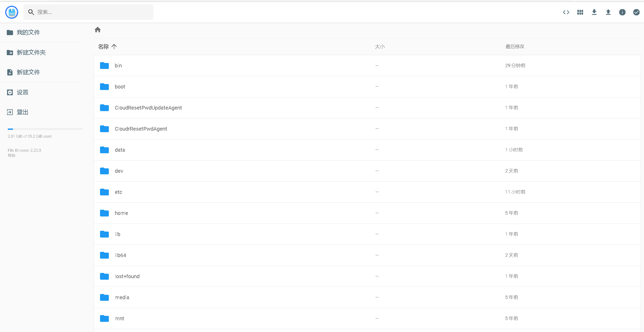Image resolution: width=644 pixels, height=332 pixels.
Task: Click 登出 to log out
Action: [x=22, y=112]
